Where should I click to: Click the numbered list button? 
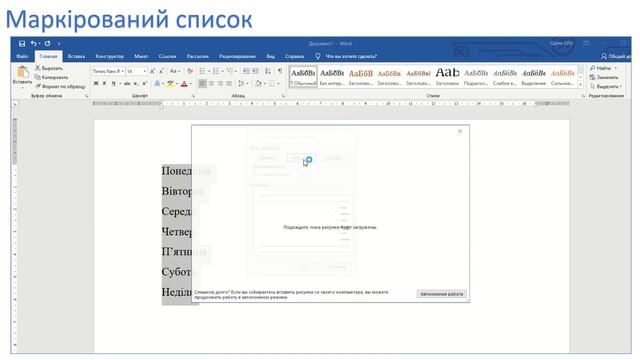(216, 71)
